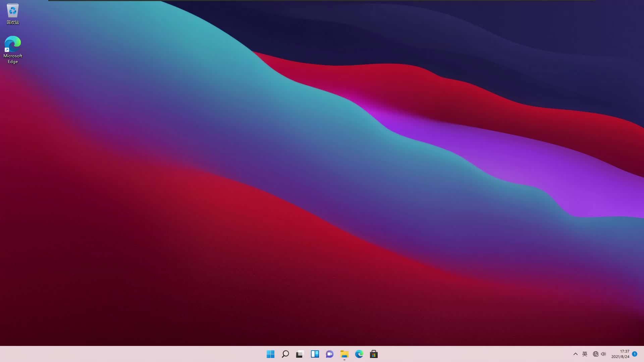Viewport: 644px width, 362px height.
Task: Launch Microsoft Edge from the taskbar
Action: (x=359, y=354)
